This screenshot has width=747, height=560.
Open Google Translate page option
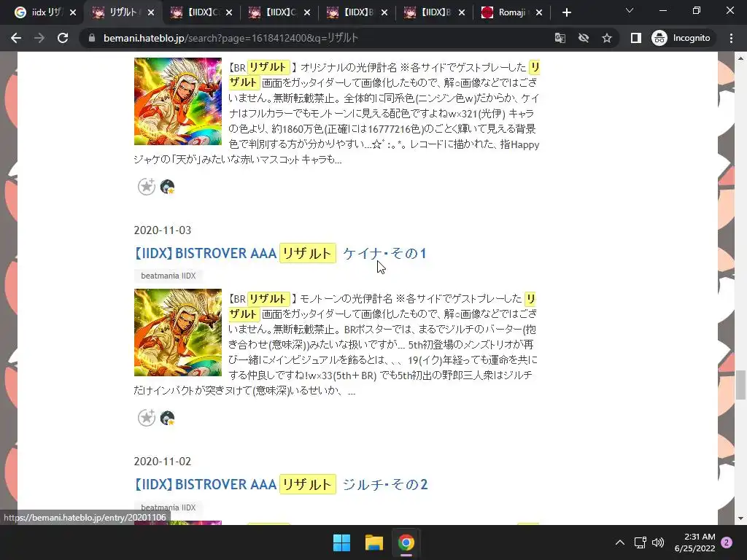tap(560, 38)
